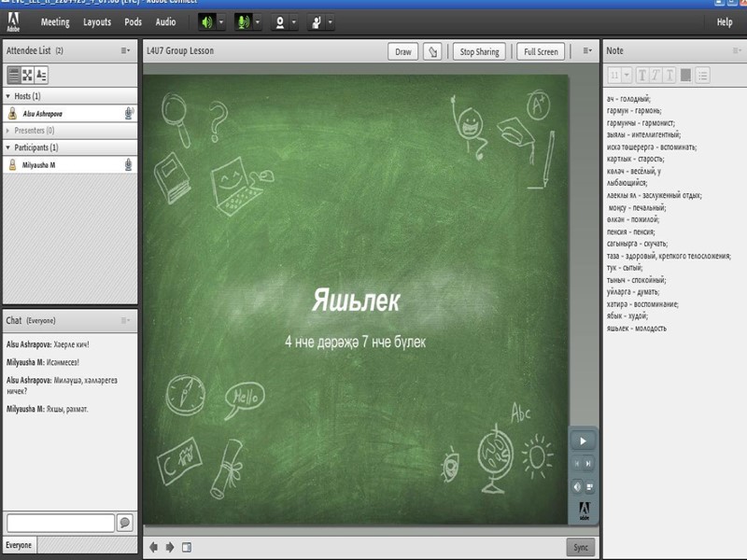Switch to attendee list view
Image resolution: width=747 pixels, height=560 pixels.
[14, 75]
